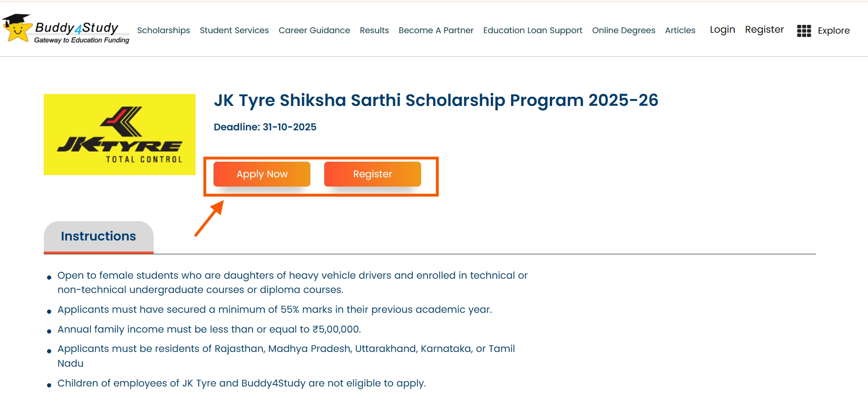This screenshot has height=404, width=868.
Task: Click the Login button
Action: [722, 29]
